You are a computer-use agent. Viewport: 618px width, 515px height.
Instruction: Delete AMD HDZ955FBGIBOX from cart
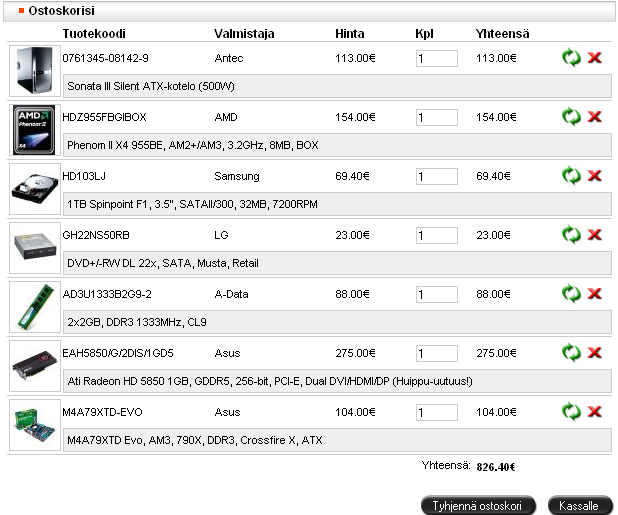(x=594, y=117)
